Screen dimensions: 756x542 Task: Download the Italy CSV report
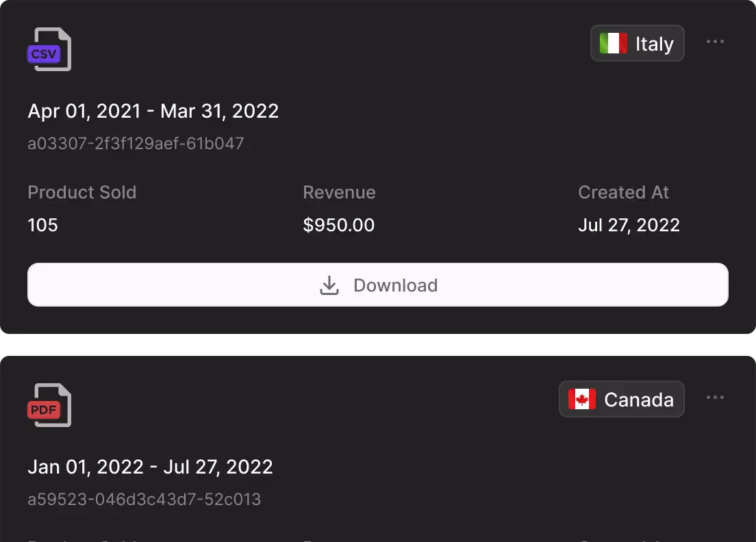point(378,285)
